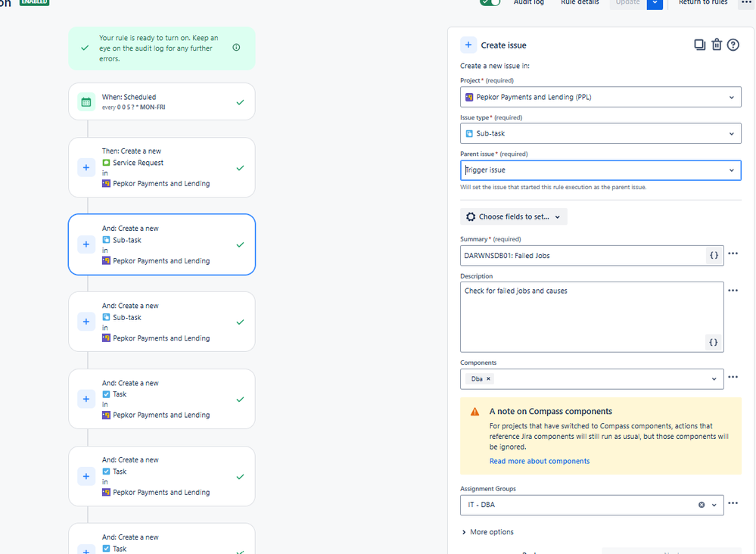This screenshot has width=756, height=554.
Task: Open Rule details
Action: tap(580, 2)
